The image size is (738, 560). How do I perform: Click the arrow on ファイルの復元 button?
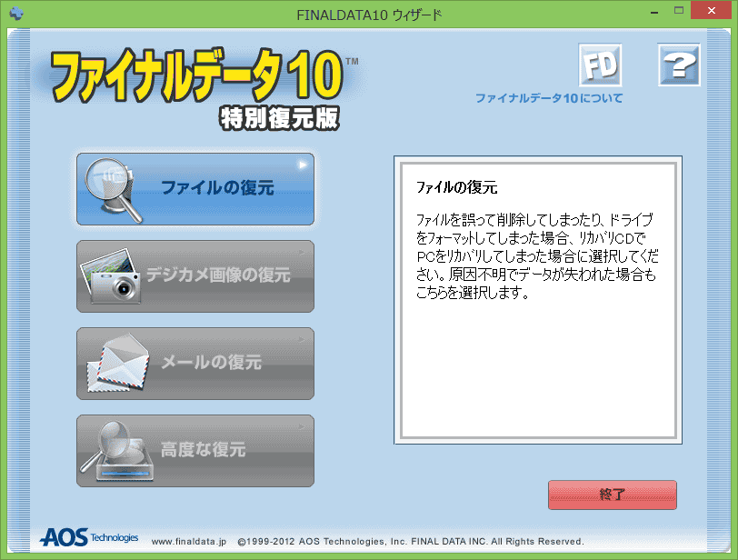click(x=303, y=165)
